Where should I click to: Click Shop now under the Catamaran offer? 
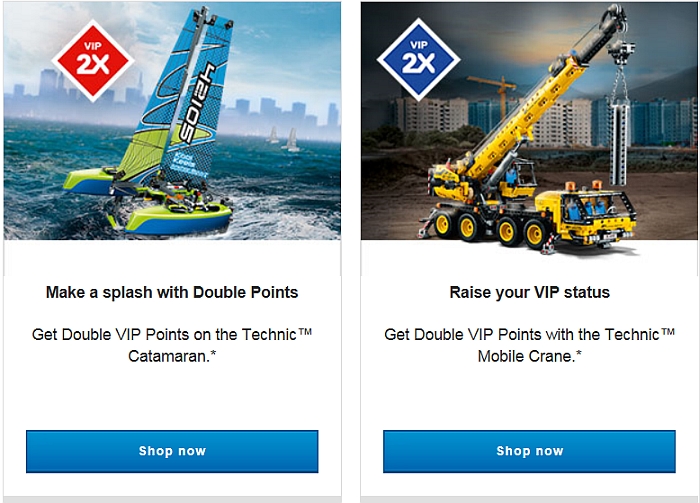172,451
